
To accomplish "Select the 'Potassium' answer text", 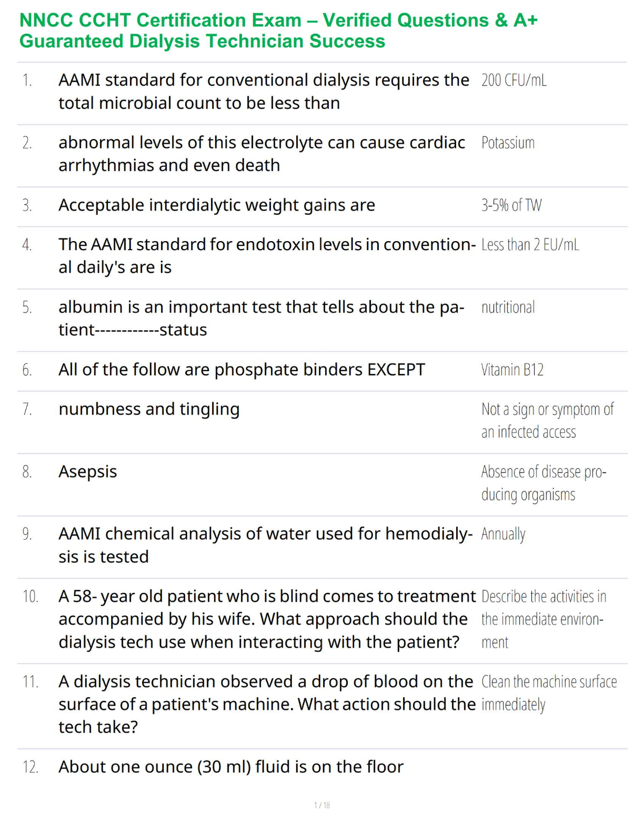I will (508, 143).
